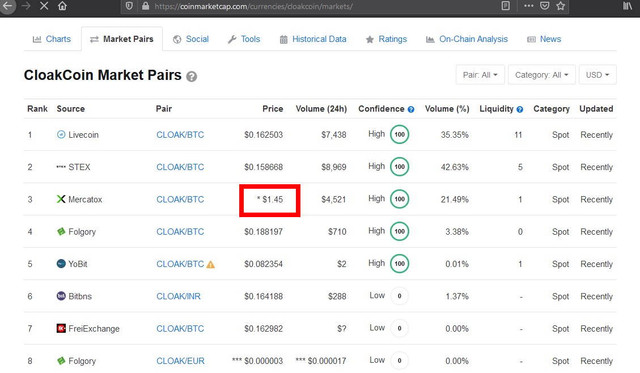Select the 42.63% volume percentage
The width and height of the screenshot is (640, 373).
pyautogui.click(x=454, y=167)
